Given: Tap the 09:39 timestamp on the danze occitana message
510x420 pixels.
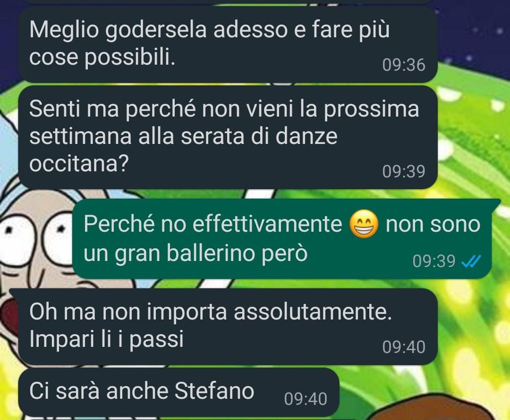Looking at the screenshot, I should [x=404, y=171].
